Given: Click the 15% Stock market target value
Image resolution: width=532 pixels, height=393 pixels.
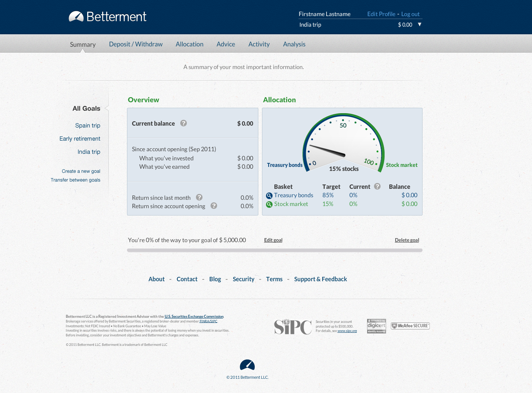Looking at the screenshot, I should pyautogui.click(x=328, y=204).
